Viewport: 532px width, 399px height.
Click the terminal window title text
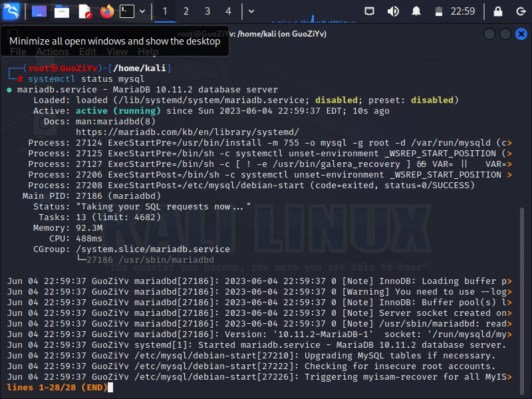pos(252,34)
